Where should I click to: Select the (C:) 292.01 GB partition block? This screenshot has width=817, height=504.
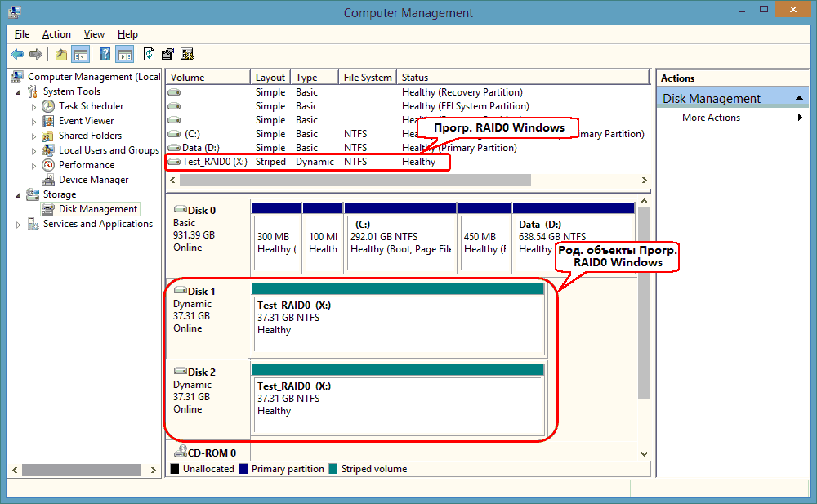(400, 238)
